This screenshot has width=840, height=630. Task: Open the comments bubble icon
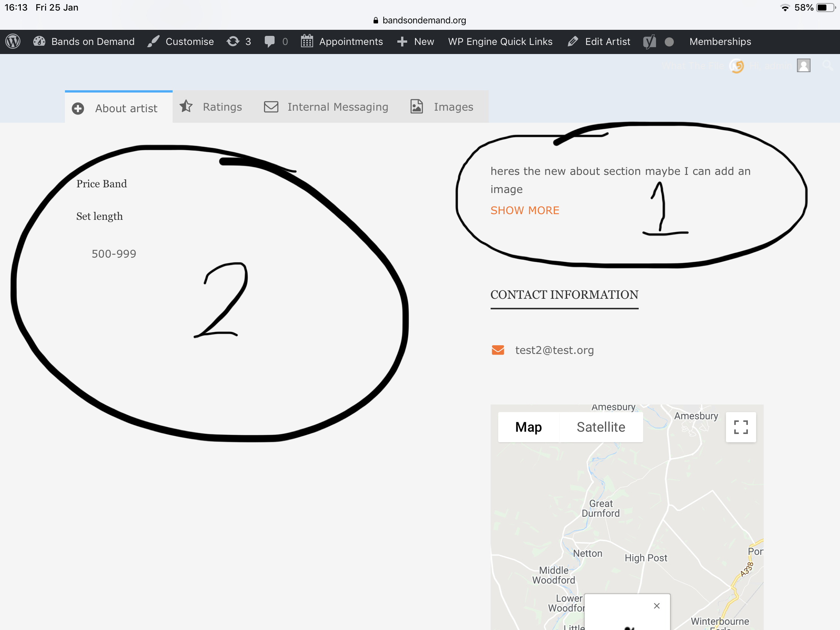click(270, 42)
